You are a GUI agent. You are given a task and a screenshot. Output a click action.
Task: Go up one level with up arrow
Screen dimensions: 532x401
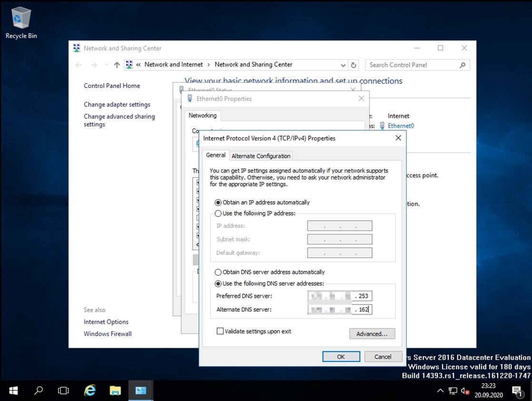click(117, 65)
